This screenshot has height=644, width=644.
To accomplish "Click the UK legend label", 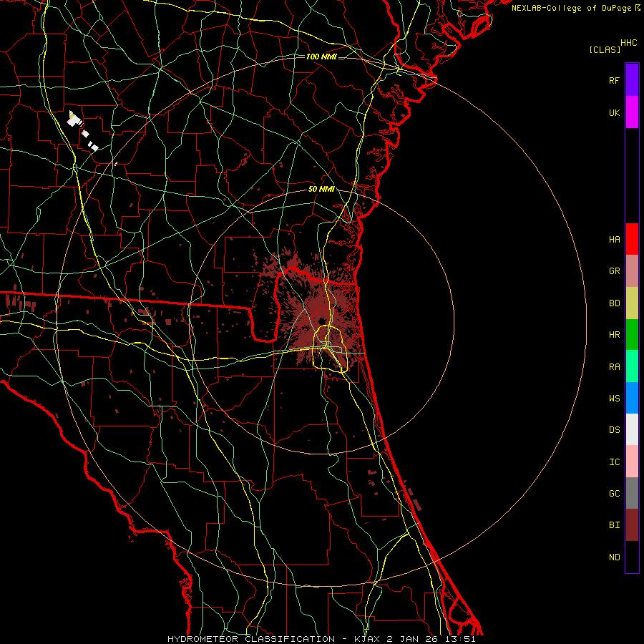I will pyautogui.click(x=614, y=112).
